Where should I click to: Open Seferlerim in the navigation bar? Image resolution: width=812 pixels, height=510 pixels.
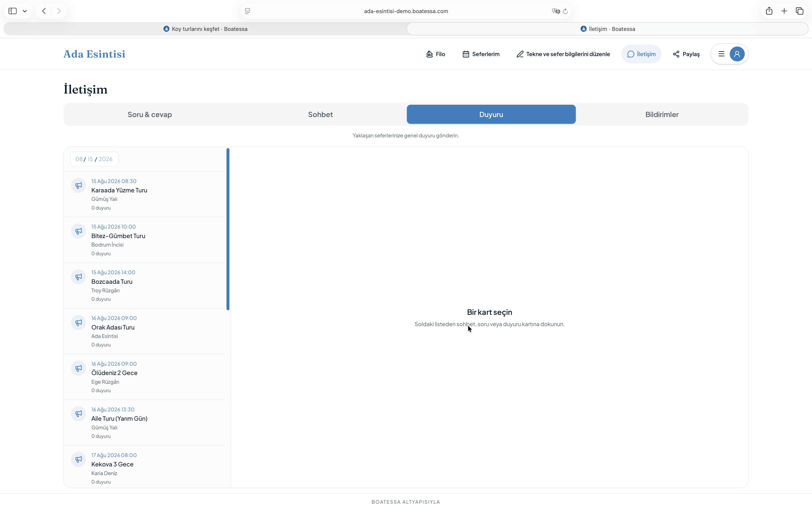(481, 54)
